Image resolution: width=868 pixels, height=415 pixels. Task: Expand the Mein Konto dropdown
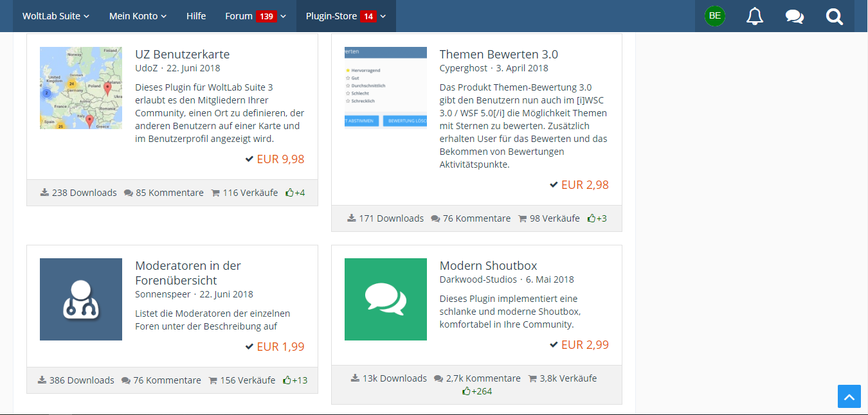[138, 16]
